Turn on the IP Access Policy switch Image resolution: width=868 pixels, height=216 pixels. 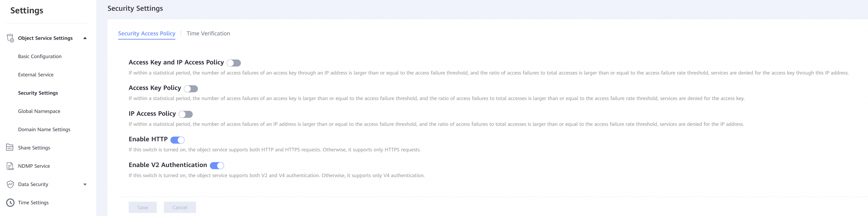(x=186, y=114)
